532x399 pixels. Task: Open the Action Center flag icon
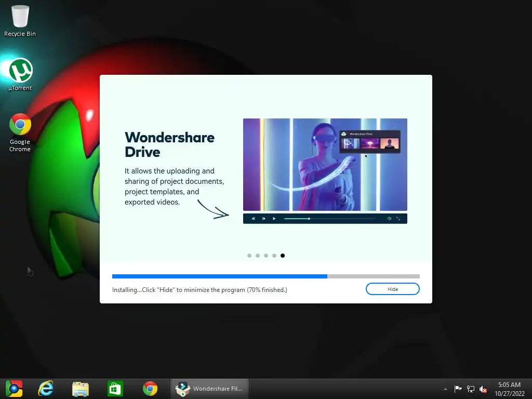(458, 389)
